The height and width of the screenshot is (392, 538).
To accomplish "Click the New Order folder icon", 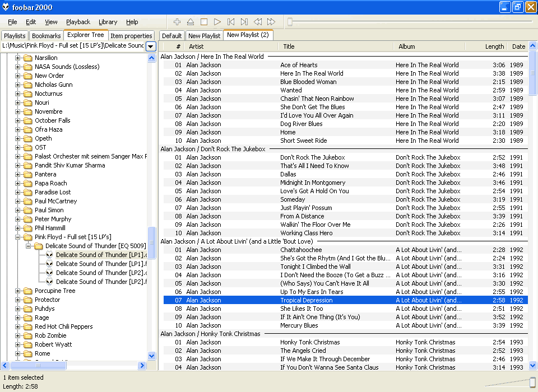I will 28,76.
